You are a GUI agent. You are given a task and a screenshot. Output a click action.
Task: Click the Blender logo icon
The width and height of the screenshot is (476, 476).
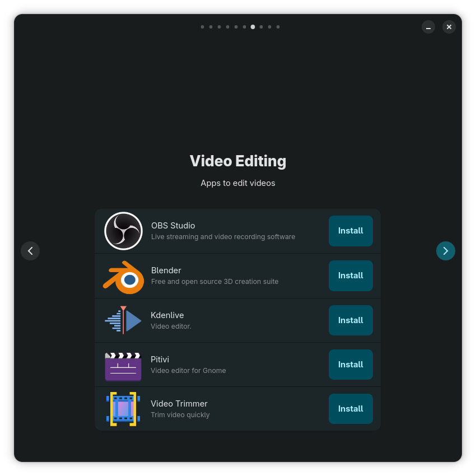pos(123,276)
